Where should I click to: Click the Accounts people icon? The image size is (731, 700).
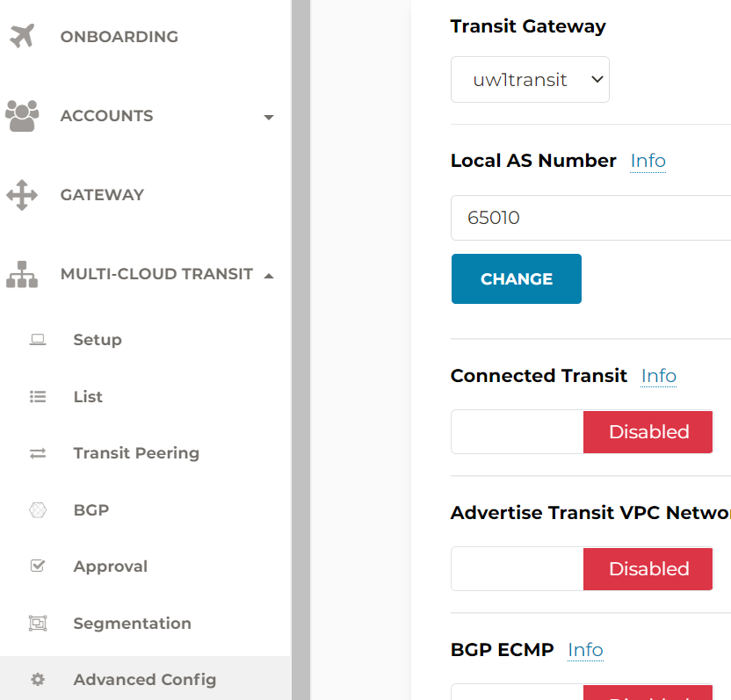(x=22, y=116)
